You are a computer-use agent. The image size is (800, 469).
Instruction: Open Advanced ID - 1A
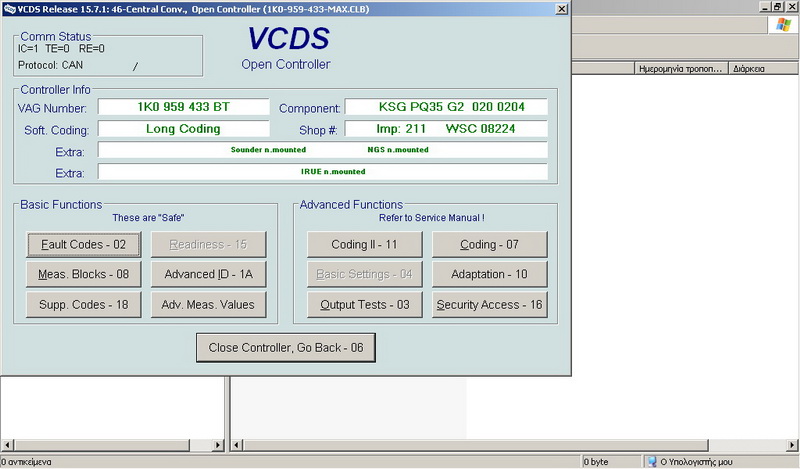[208, 275]
